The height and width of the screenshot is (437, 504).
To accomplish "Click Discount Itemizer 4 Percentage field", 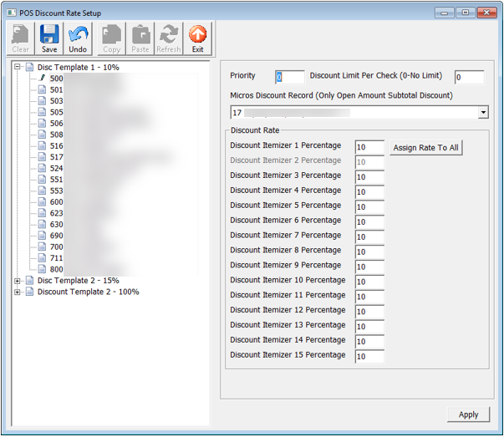I will pyautogui.click(x=369, y=192).
